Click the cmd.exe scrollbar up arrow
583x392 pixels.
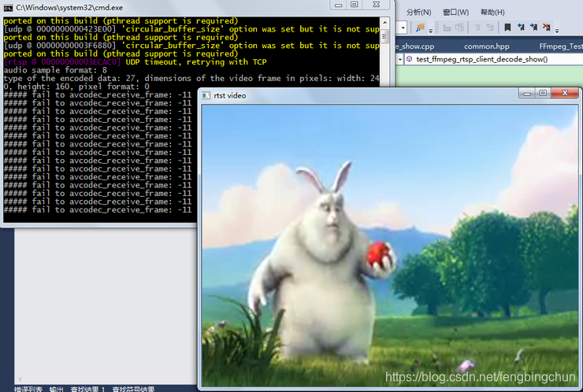(384, 23)
